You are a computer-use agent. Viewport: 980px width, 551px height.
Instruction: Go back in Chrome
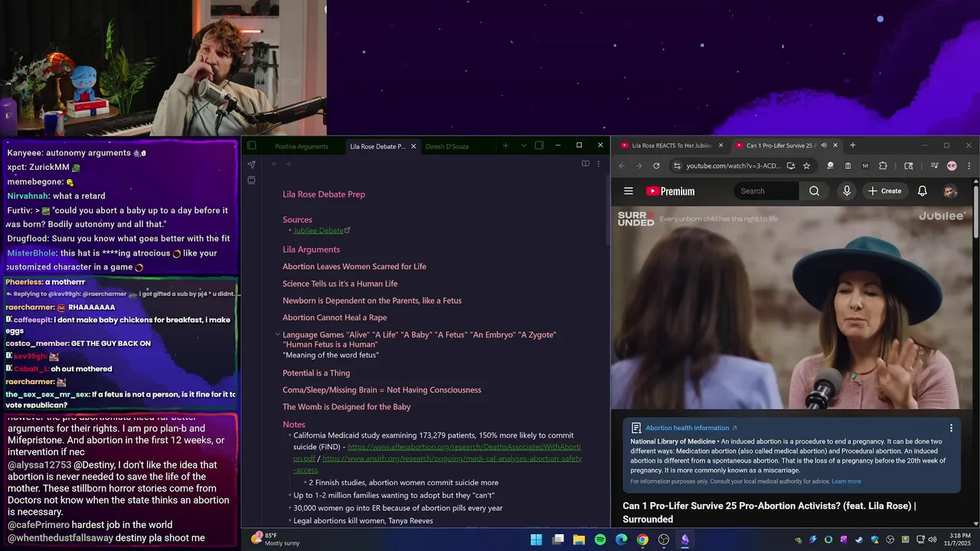(622, 165)
